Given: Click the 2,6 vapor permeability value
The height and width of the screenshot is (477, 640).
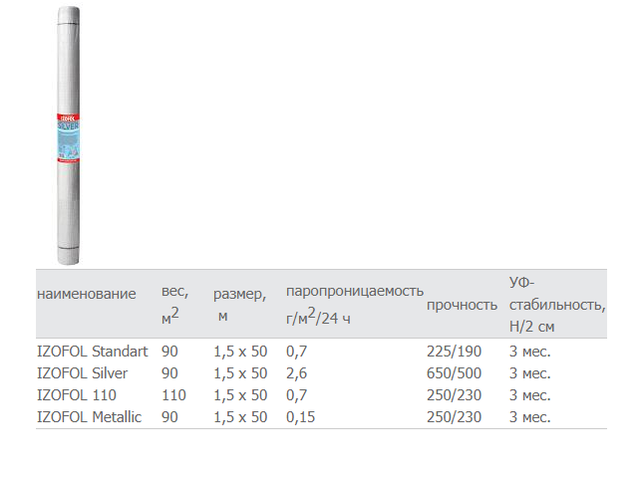Looking at the screenshot, I should (296, 373).
